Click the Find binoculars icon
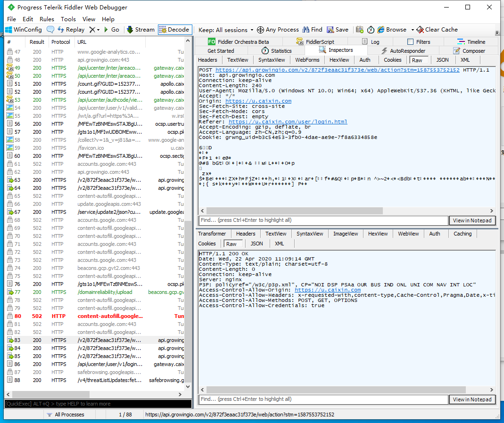504x423 pixels. coord(306,30)
